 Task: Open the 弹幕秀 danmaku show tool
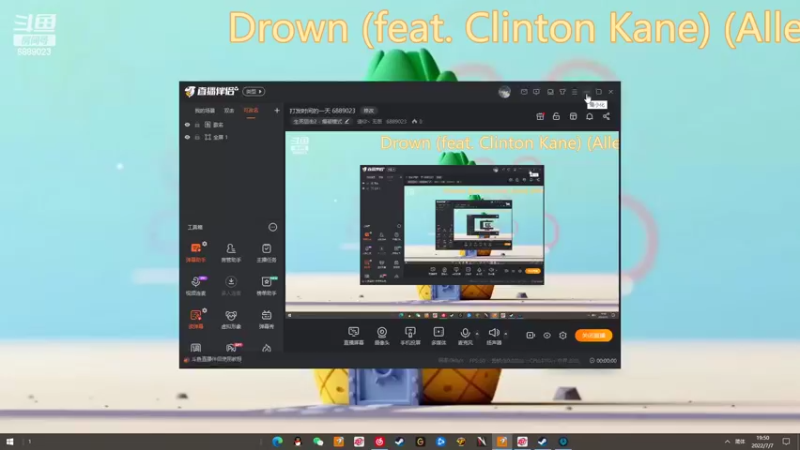[x=266, y=319]
